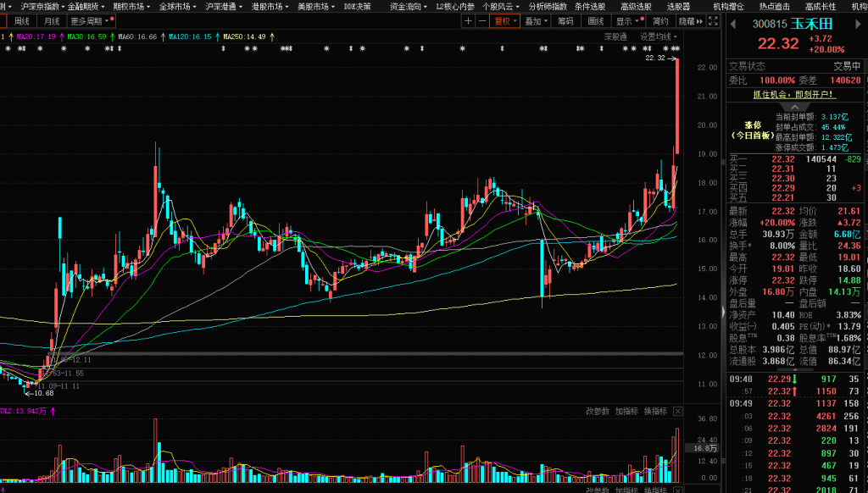
Task: Go to next stock with right arrow
Action: (x=860, y=25)
